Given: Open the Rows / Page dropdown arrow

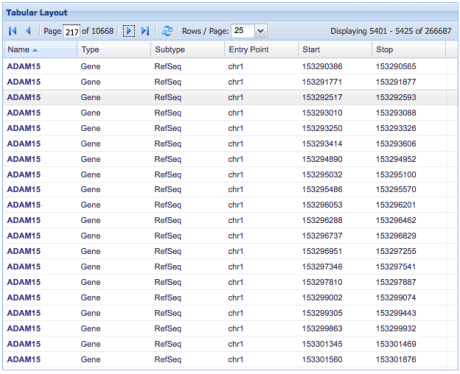Looking at the screenshot, I should pyautogui.click(x=261, y=31).
